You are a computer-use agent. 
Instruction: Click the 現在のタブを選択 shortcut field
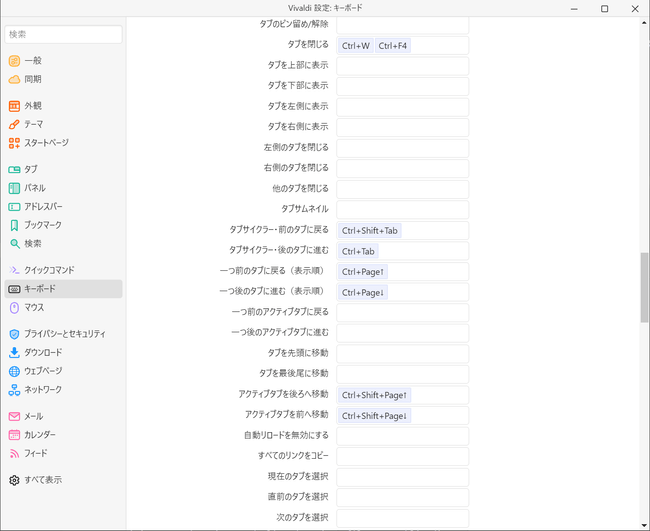[403, 477]
